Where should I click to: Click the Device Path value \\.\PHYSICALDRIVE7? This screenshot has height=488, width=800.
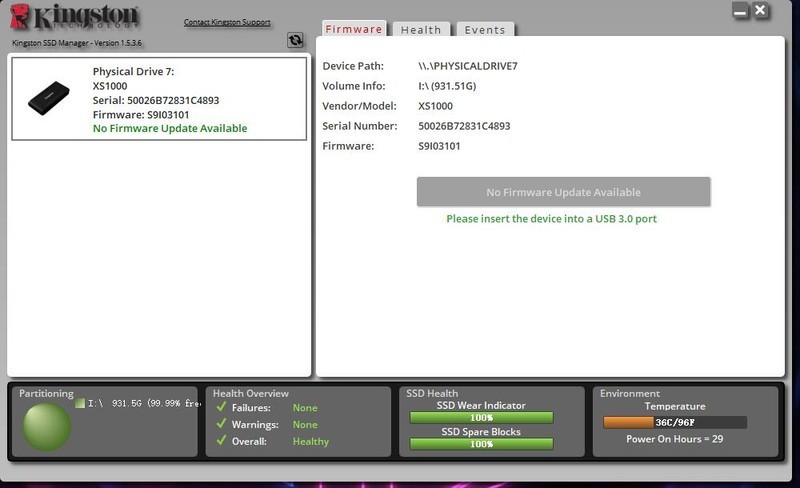[468, 66]
